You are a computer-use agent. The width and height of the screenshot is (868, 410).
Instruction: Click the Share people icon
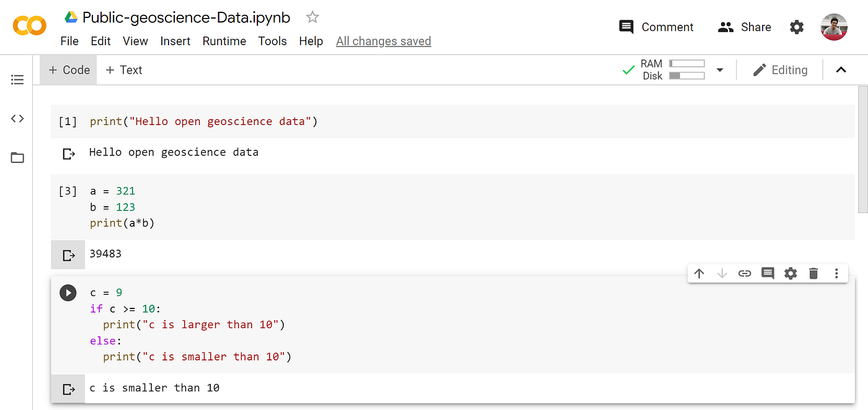[725, 27]
